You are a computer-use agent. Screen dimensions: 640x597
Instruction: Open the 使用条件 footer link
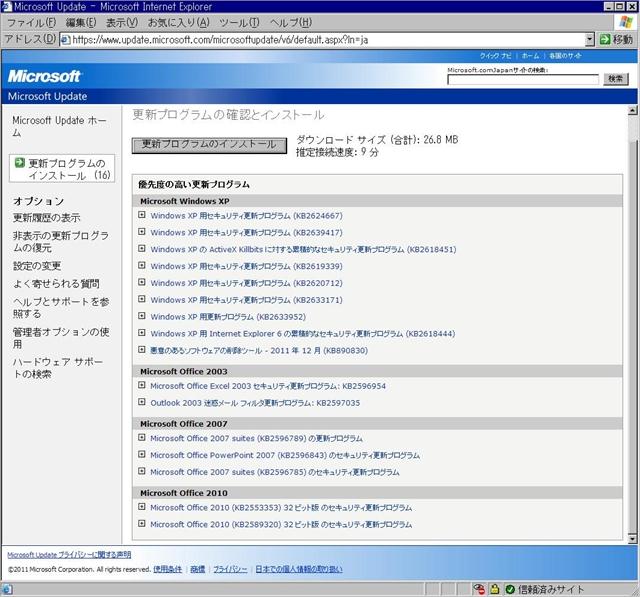(x=167, y=569)
